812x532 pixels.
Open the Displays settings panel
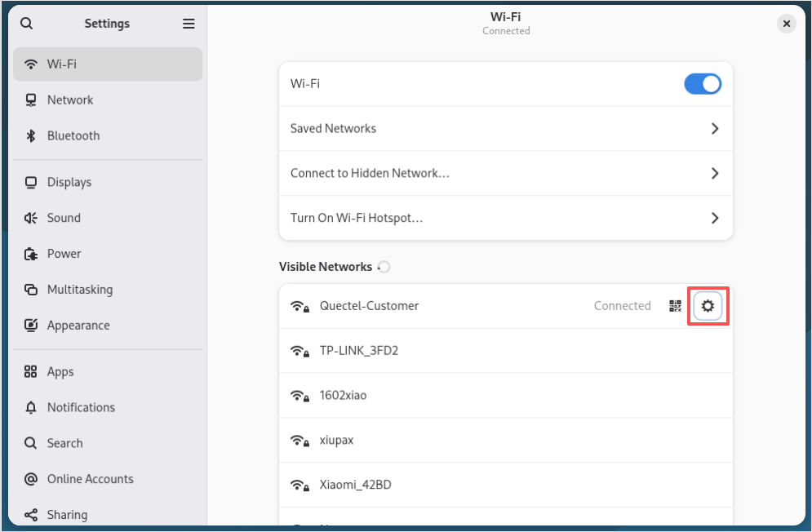pos(69,182)
